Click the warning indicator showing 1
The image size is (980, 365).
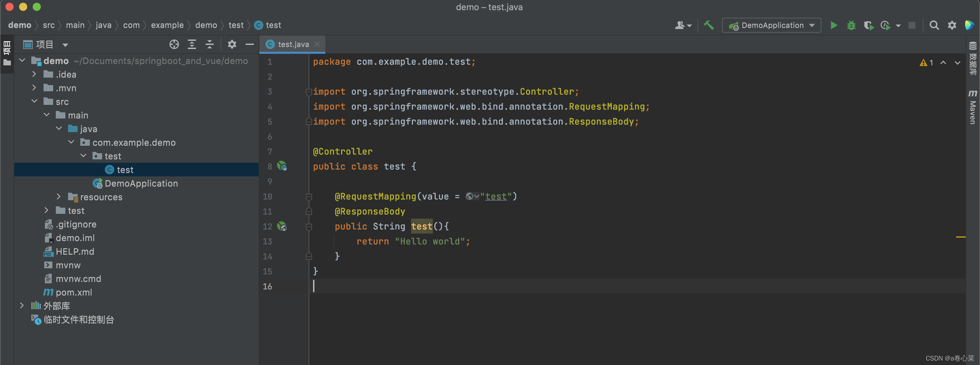coord(926,63)
